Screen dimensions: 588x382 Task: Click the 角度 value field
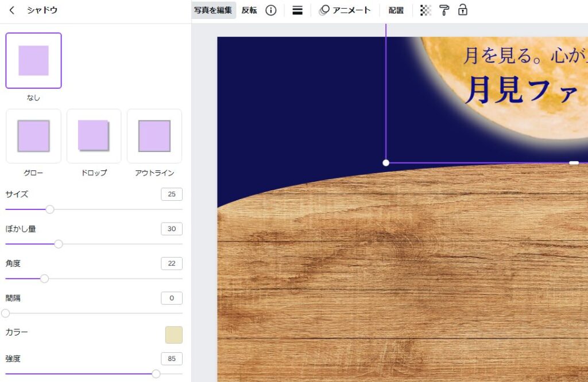172,263
